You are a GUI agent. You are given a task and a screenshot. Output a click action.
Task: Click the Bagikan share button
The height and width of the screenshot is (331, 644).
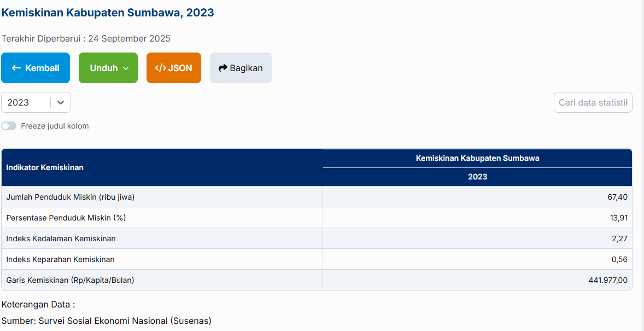241,68
